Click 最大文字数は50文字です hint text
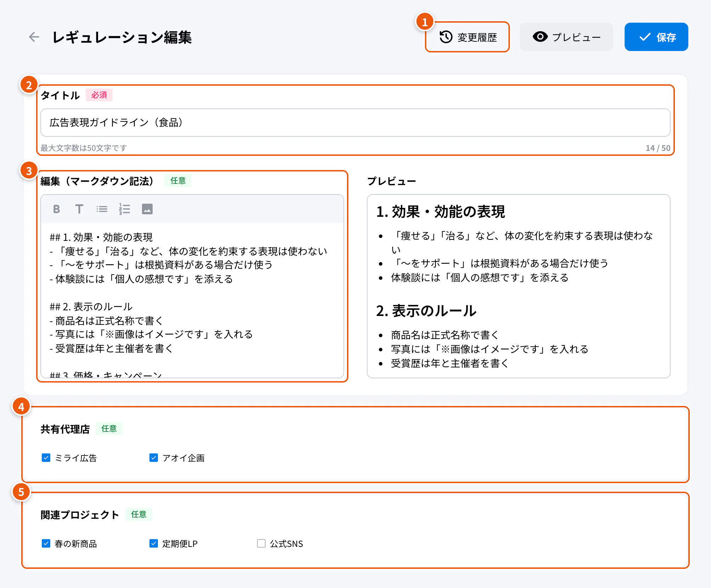The image size is (711, 588). pyautogui.click(x=84, y=148)
